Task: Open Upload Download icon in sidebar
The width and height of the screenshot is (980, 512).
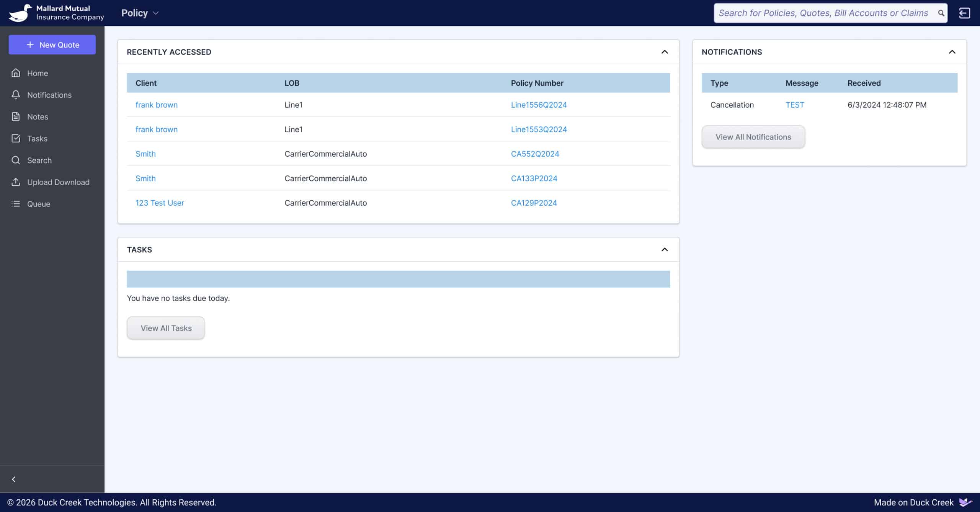Action: tap(16, 182)
